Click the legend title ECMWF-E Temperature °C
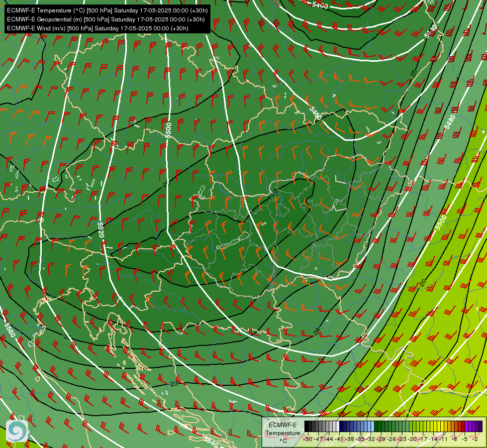Viewport: 487px width, 448px height. pyautogui.click(x=283, y=433)
